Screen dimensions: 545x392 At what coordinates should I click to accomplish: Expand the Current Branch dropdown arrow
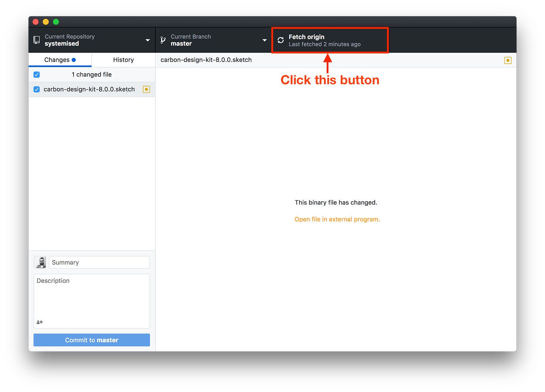265,40
